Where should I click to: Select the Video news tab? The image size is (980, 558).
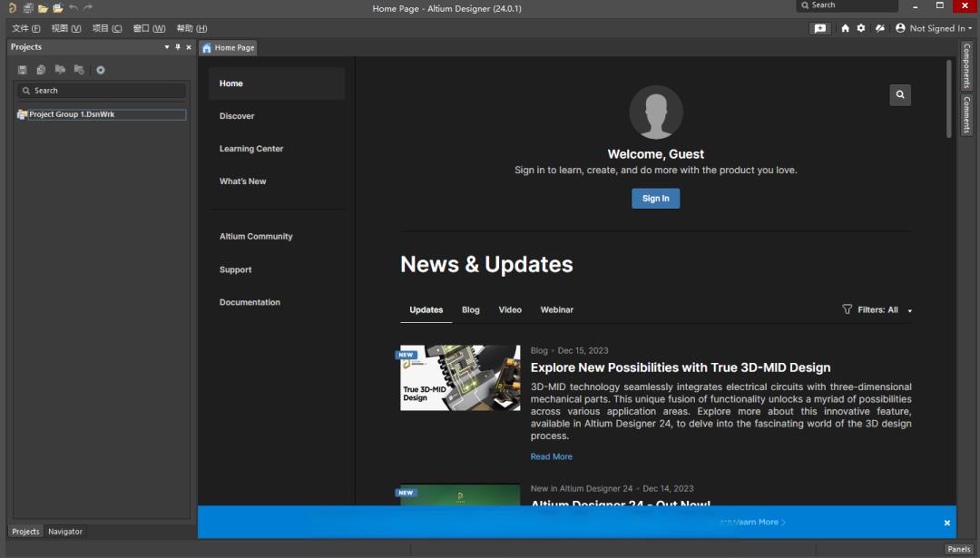tap(510, 310)
